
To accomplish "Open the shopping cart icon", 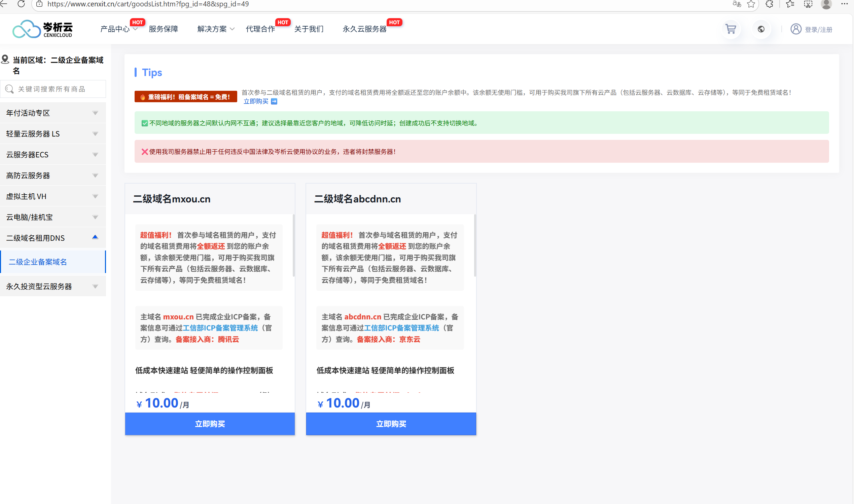I will pyautogui.click(x=731, y=29).
